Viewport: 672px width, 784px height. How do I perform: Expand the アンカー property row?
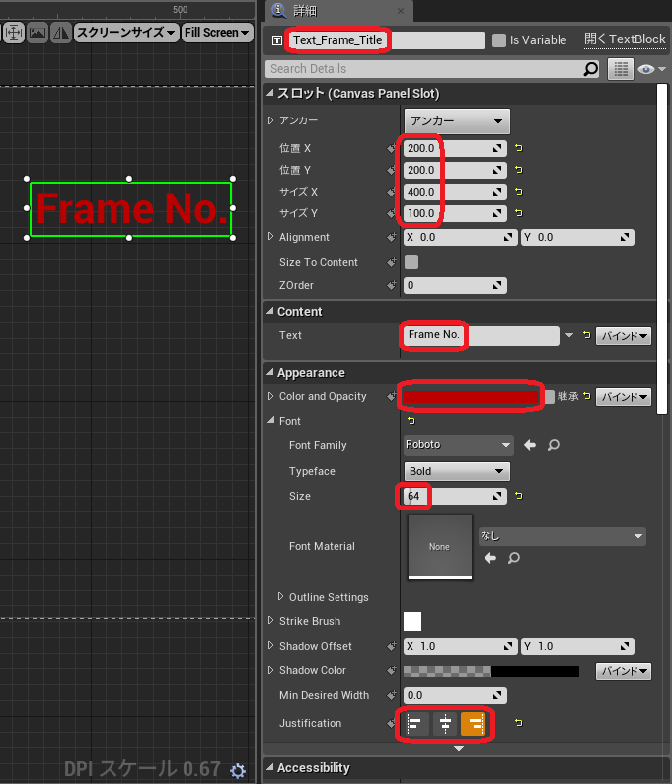pyautogui.click(x=270, y=120)
